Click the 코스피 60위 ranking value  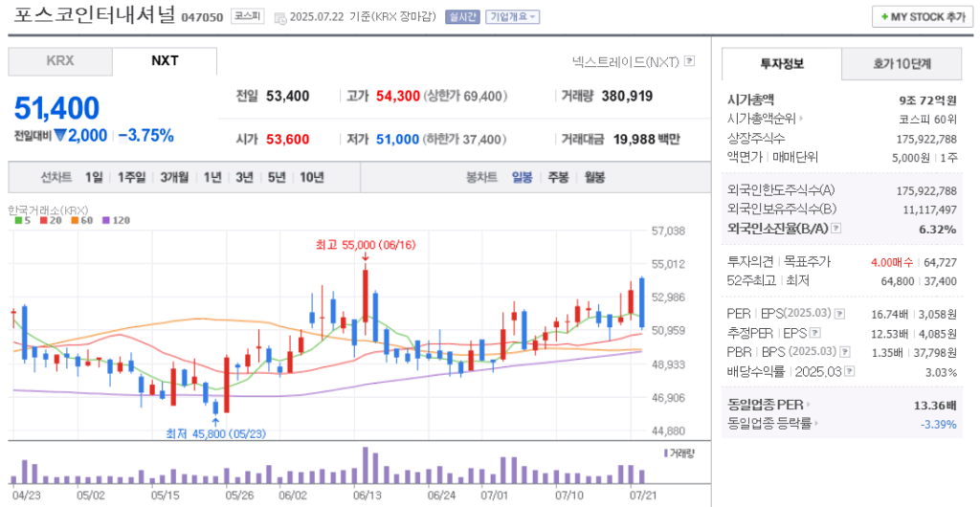[x=927, y=119]
